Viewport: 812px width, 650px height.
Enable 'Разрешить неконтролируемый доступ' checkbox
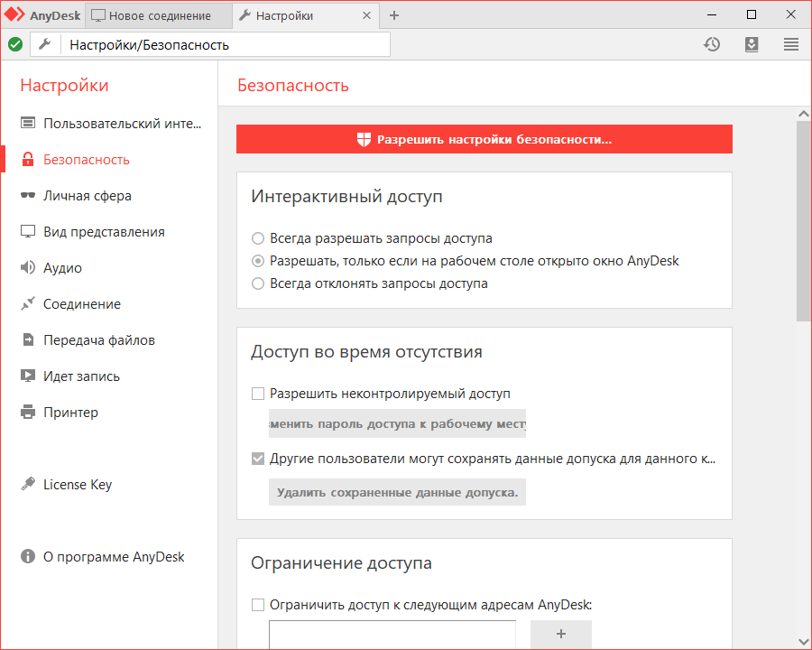[x=258, y=394]
